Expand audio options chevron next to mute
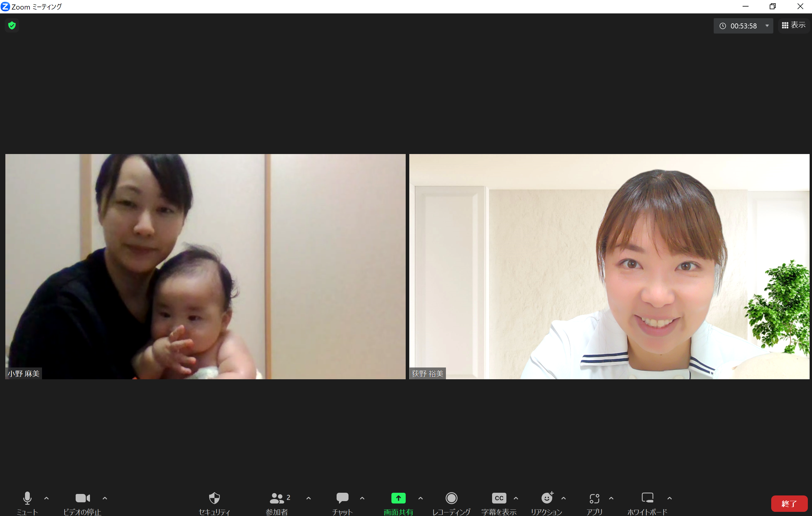The width and height of the screenshot is (812, 516). [x=46, y=498]
